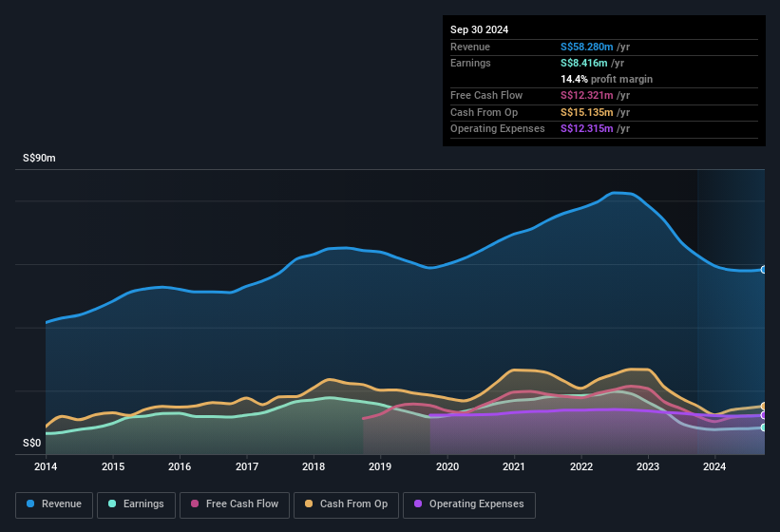The height and width of the screenshot is (532, 780).
Task: Click the 2017 x-axis label
Action: (x=247, y=466)
